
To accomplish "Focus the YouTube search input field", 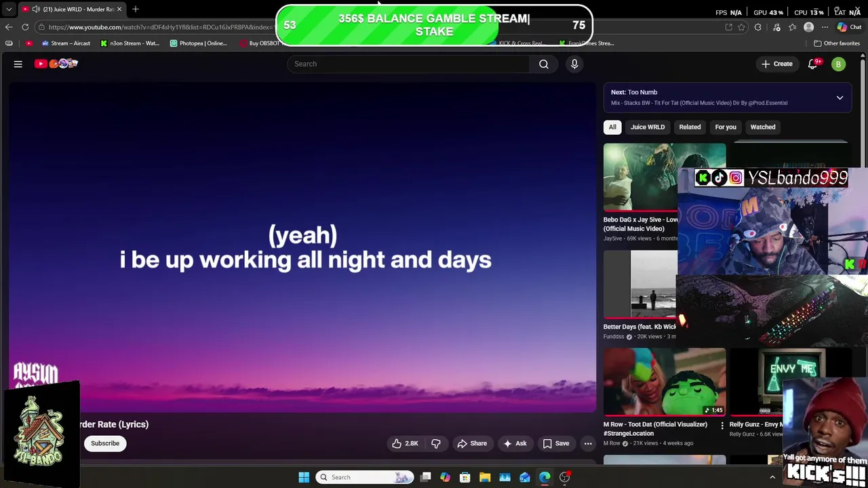I will click(x=408, y=64).
